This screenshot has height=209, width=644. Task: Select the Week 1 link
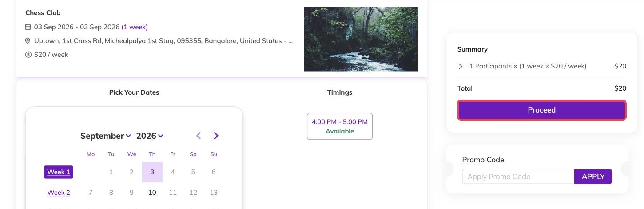coord(59,172)
